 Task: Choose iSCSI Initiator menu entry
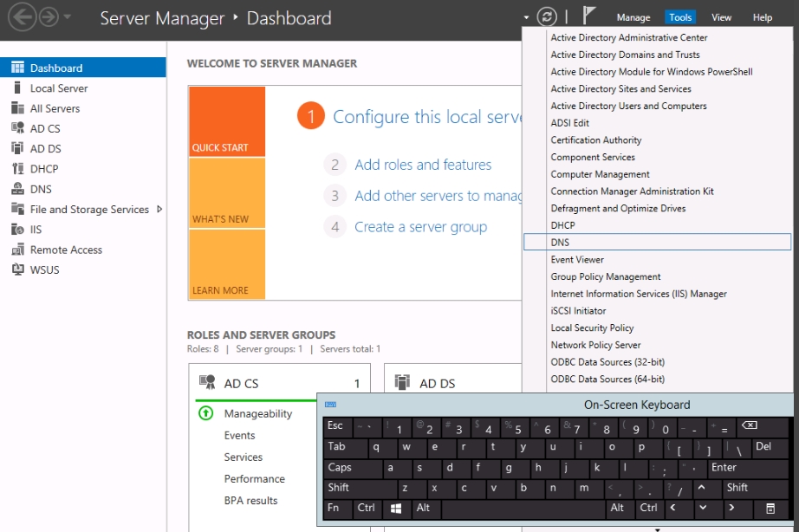coord(578,310)
